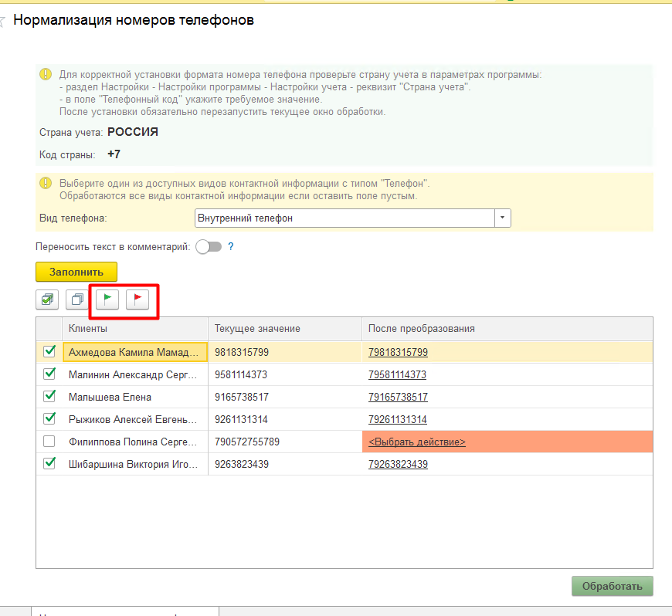Click the check-all rows icon
Viewport: 672px width, 616px height.
click(x=48, y=299)
